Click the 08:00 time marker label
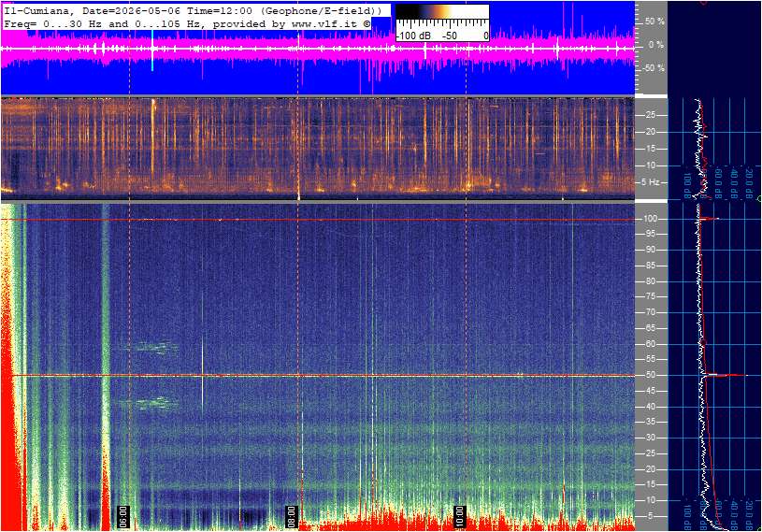 coord(291,516)
